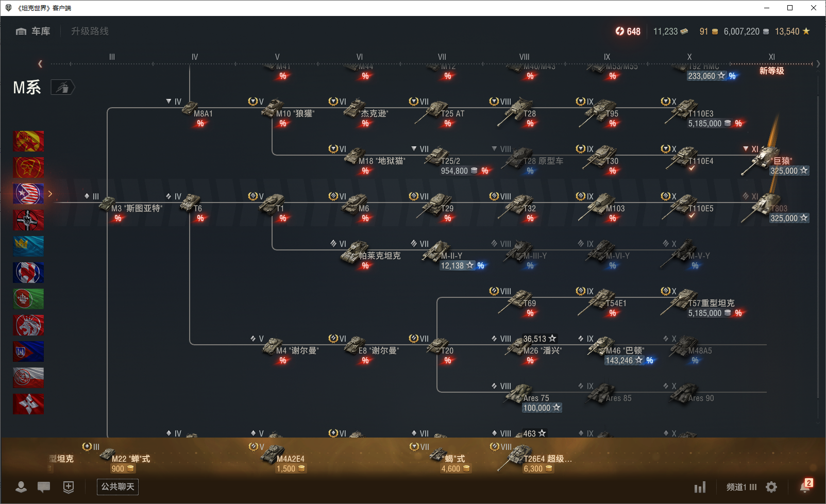Click the blueprint icon beside M系
The height and width of the screenshot is (504, 826).
(x=62, y=88)
